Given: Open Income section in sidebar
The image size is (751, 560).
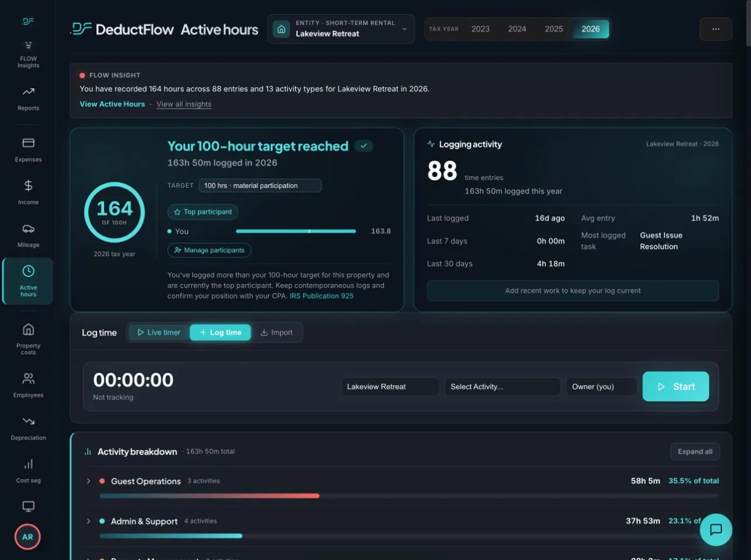Looking at the screenshot, I should (x=28, y=193).
